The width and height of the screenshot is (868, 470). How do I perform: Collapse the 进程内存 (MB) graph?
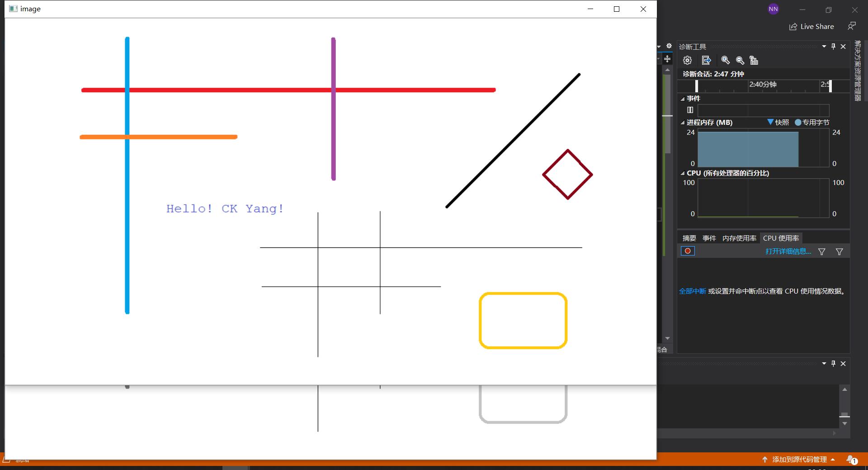coord(683,123)
